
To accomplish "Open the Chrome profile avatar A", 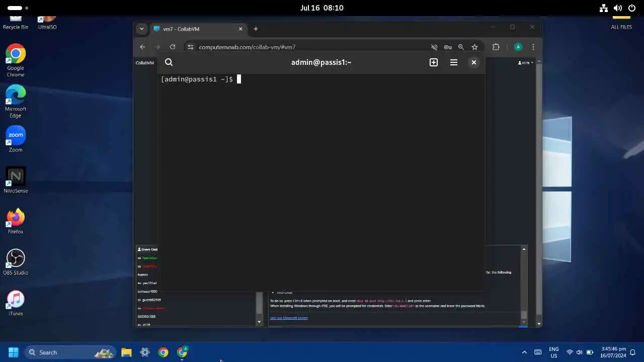I will click(518, 47).
